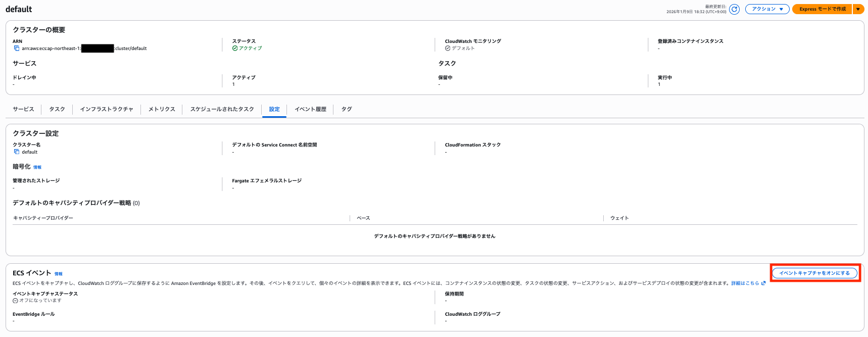This screenshot has width=868, height=337.
Task: Click the default cluster name value
Action: (29, 152)
